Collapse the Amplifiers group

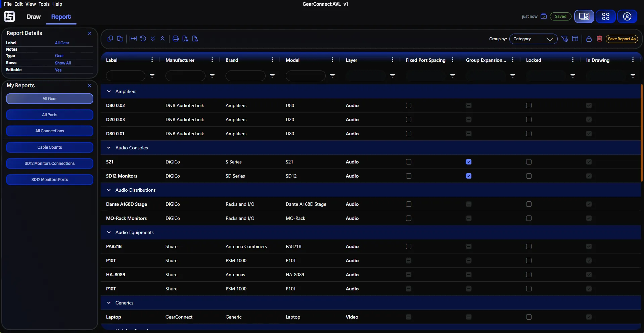pyautogui.click(x=109, y=91)
